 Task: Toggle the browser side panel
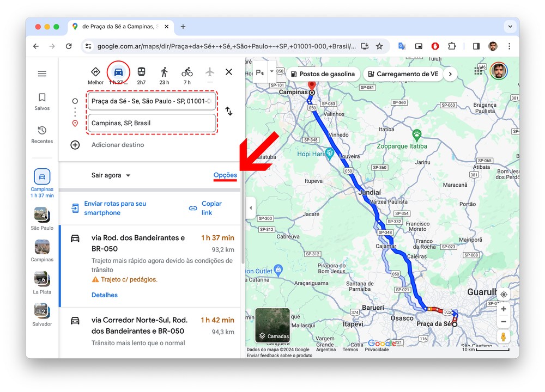pos(476,46)
